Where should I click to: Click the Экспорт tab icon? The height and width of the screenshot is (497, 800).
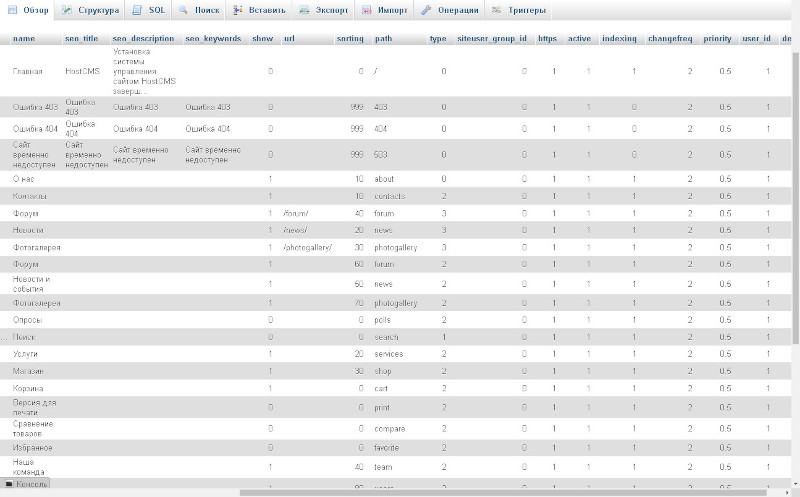[x=304, y=10]
